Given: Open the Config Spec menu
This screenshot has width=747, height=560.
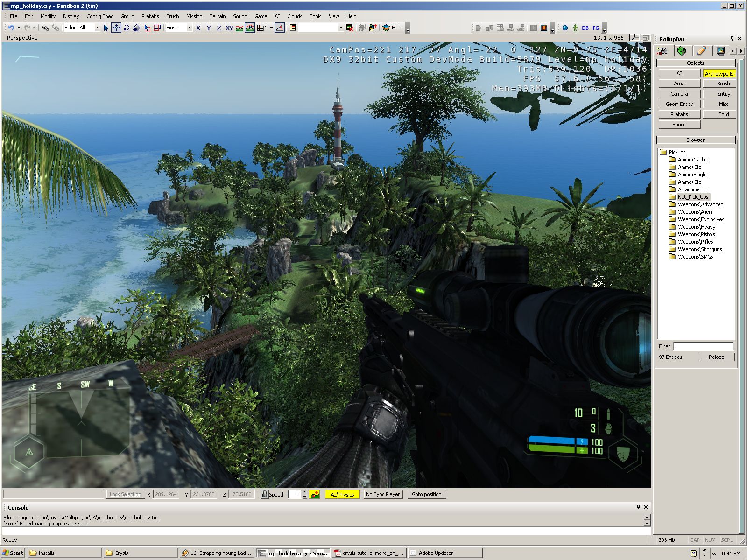Looking at the screenshot, I should (99, 16).
